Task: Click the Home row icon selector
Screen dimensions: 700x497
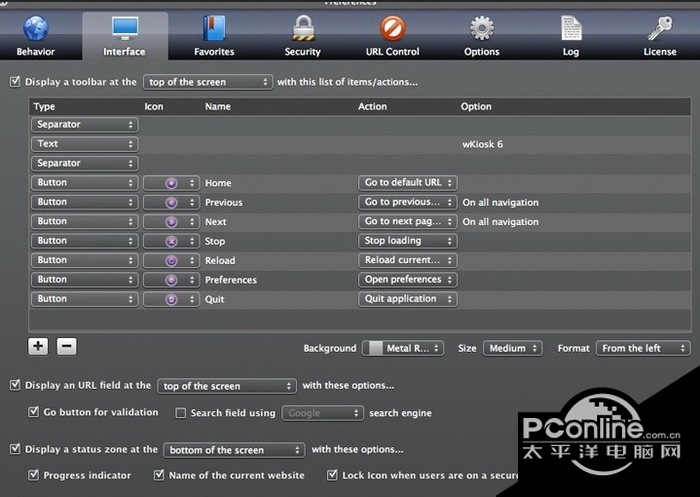Action: pyautogui.click(x=171, y=183)
